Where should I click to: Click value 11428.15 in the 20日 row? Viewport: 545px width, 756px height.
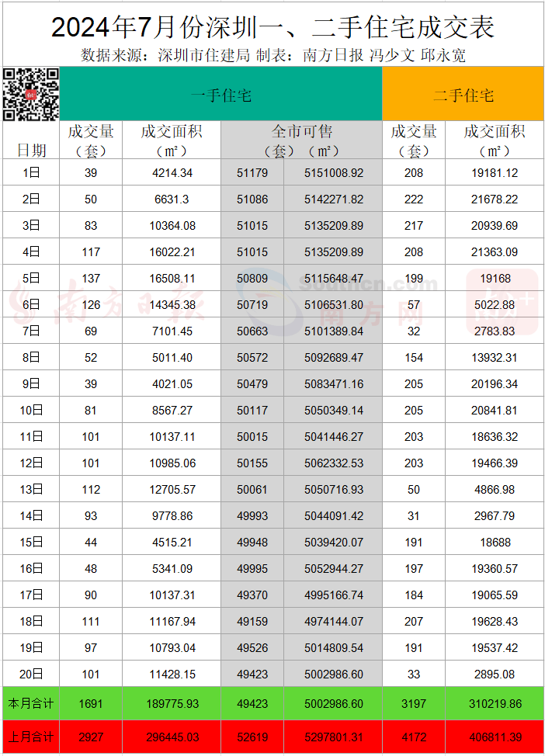[x=172, y=674]
